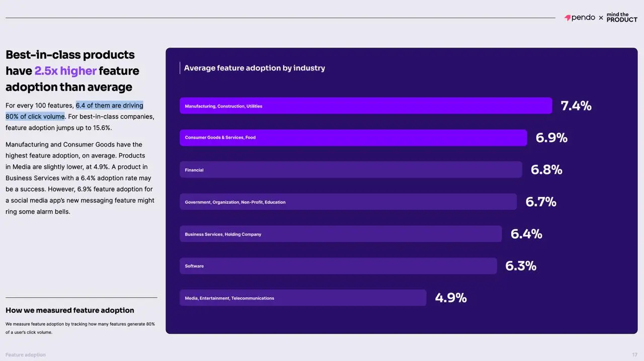Image resolution: width=644 pixels, height=361 pixels.
Task: Click the 6.9% value label
Action: tap(551, 138)
